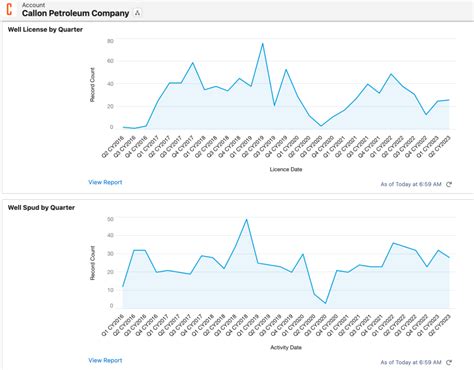
Task: Click the Activity Date axis label
Action: (x=286, y=347)
